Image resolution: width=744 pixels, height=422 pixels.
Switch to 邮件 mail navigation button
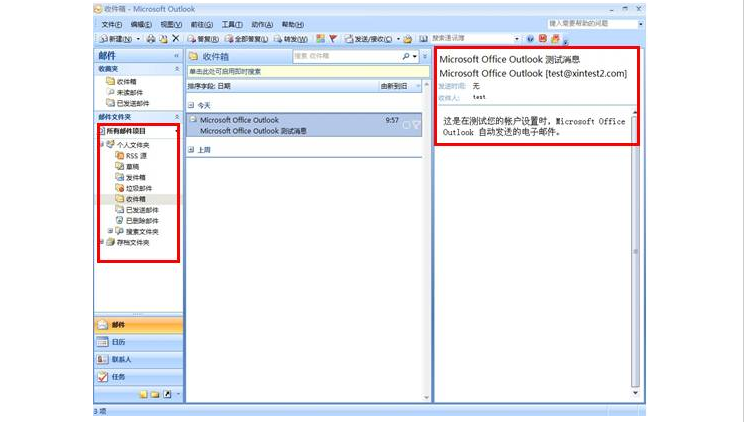(138, 325)
